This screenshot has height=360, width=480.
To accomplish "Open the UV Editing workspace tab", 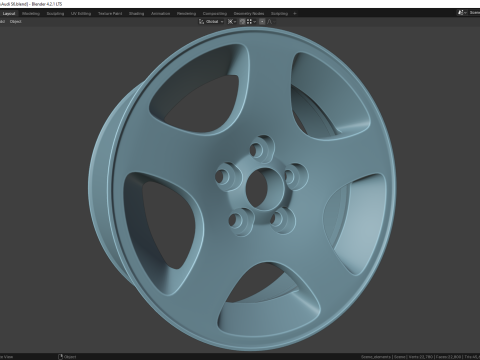I will pos(81,14).
